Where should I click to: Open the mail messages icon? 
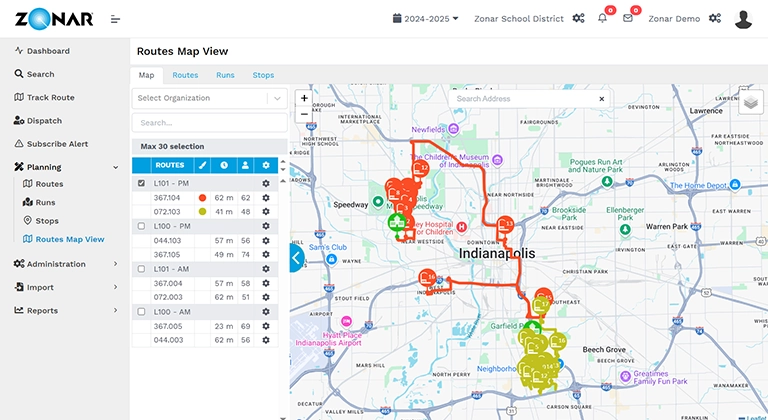pos(628,19)
